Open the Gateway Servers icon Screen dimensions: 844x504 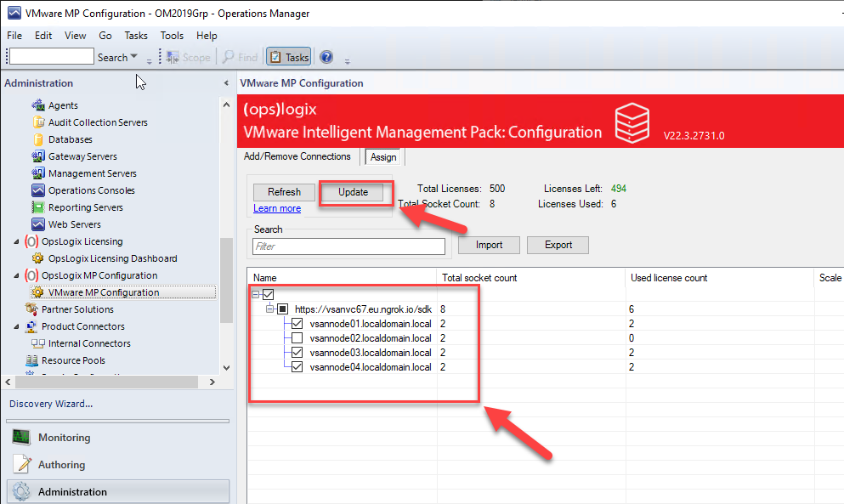[37, 156]
